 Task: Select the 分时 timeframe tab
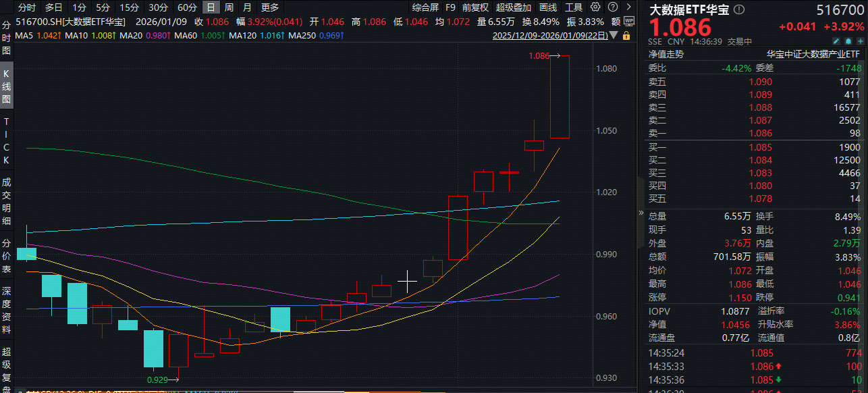click(x=27, y=7)
